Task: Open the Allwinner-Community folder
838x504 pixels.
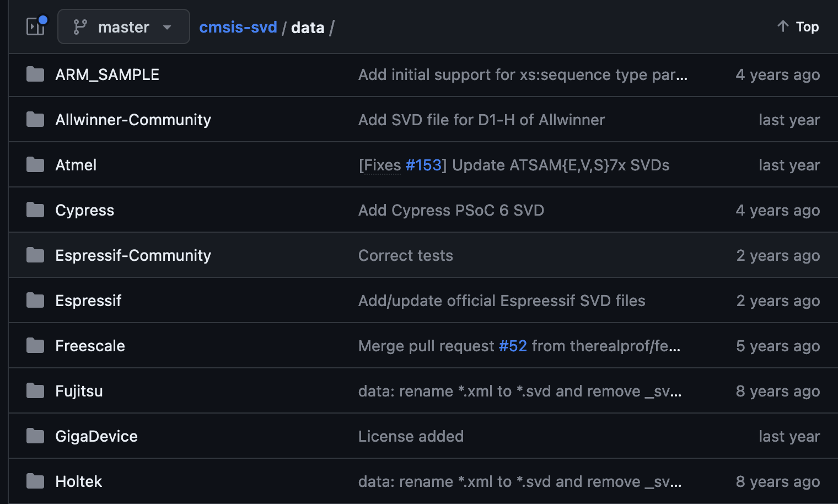Action: 133,120
